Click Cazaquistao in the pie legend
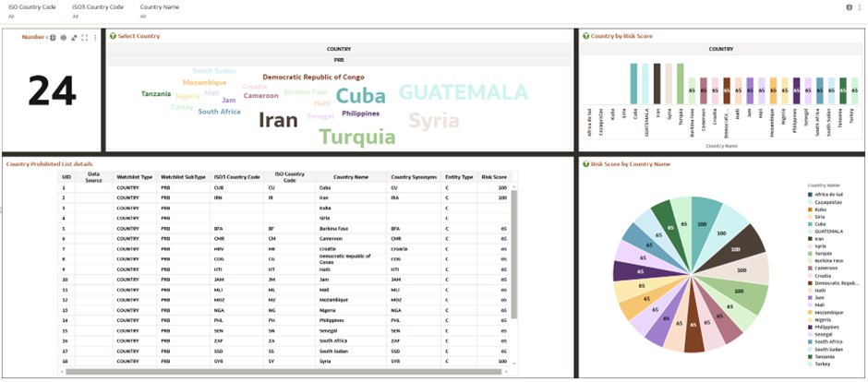This screenshot has width=868, height=382. [x=828, y=202]
